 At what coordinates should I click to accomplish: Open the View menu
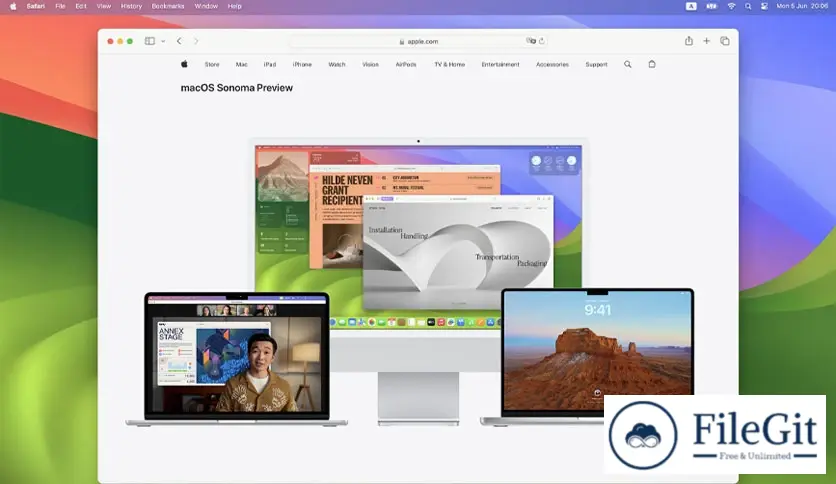point(103,6)
